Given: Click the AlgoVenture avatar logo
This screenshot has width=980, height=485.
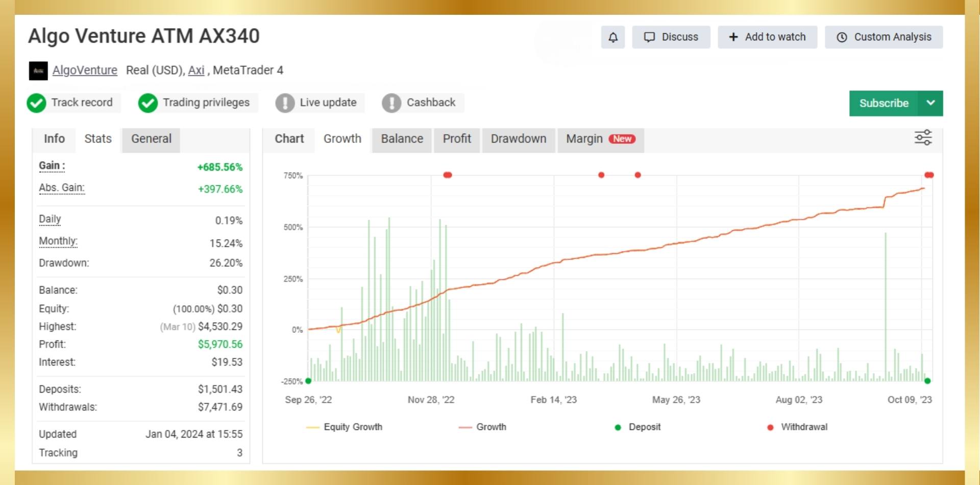Looking at the screenshot, I should pos(38,70).
